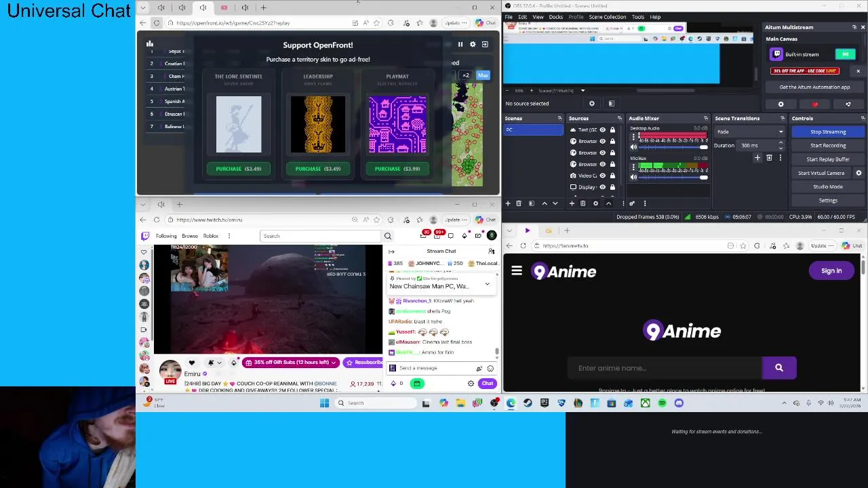Click the OpenFront exit game icon

point(485,44)
